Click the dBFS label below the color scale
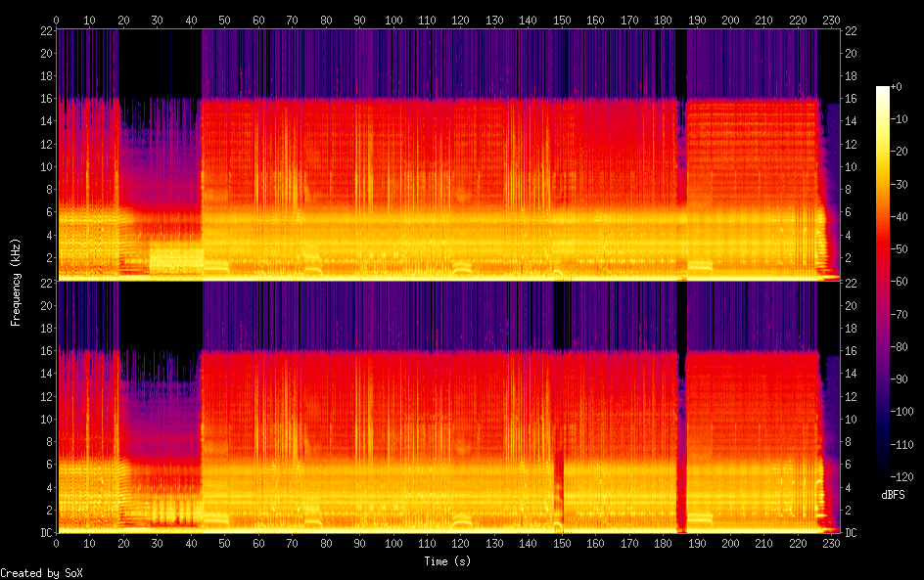Image resolution: width=924 pixels, height=580 pixels. pos(893,495)
